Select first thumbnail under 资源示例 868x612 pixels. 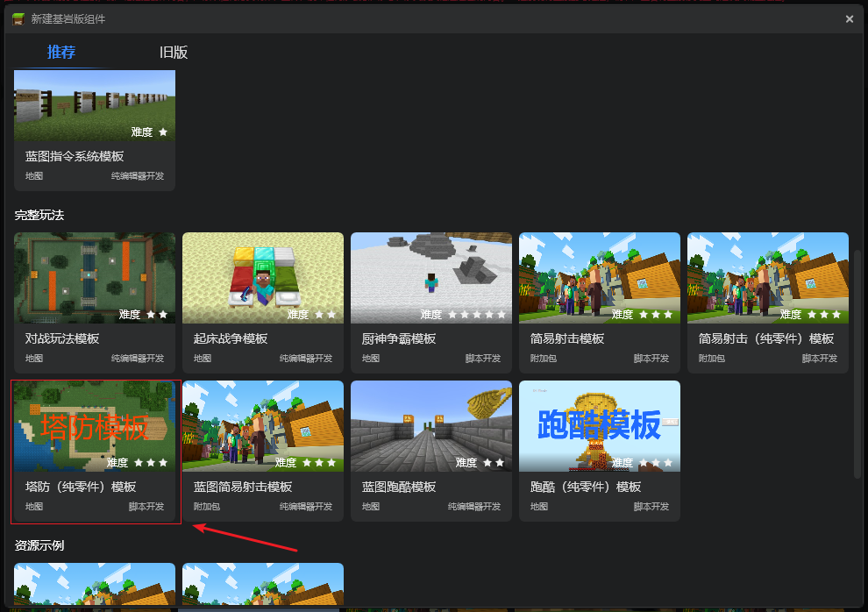(x=95, y=584)
